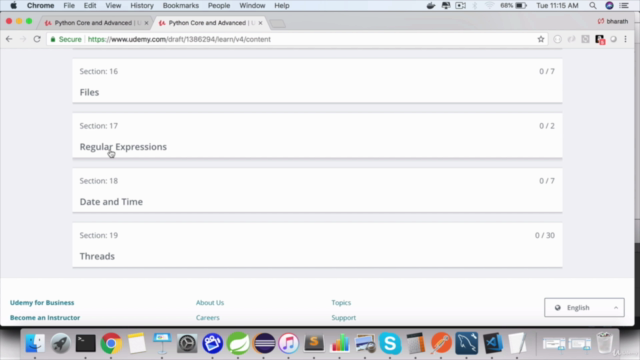640x360 pixels.
Task: Expand Section 16 Files
Action: point(317,81)
